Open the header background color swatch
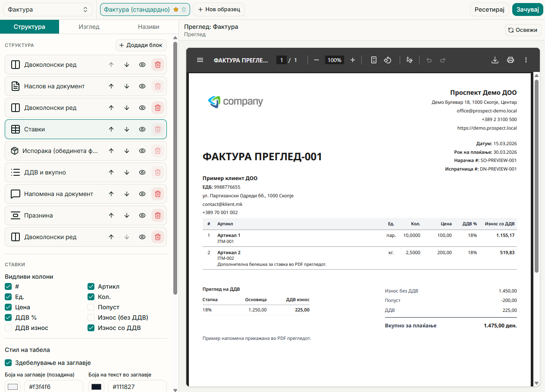 (x=13, y=386)
